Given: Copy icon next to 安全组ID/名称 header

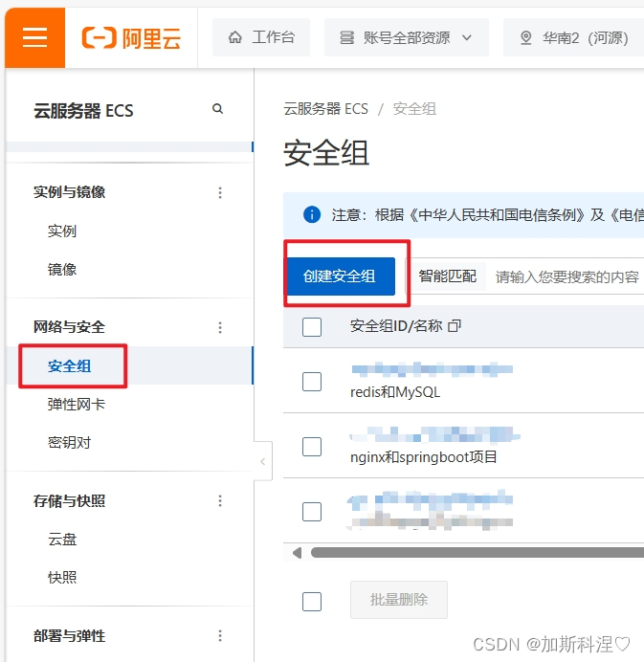Looking at the screenshot, I should 455,326.
